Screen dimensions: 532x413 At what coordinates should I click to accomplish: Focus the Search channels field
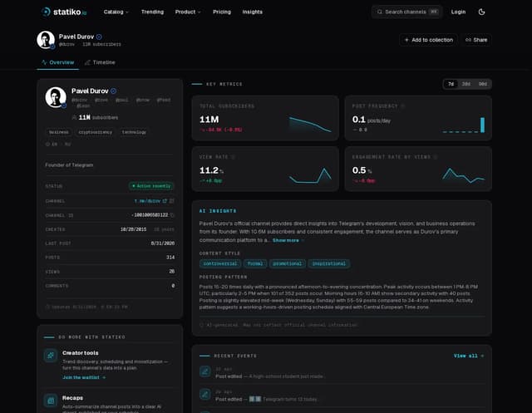(406, 12)
